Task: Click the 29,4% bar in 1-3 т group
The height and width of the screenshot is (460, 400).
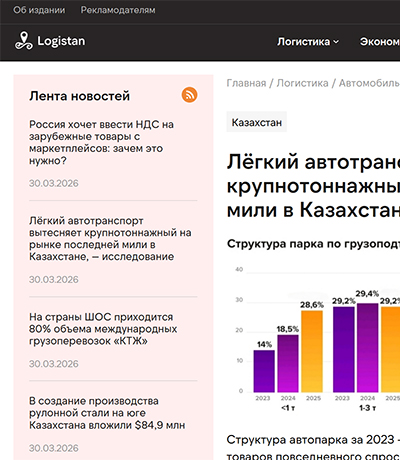Action: 367,348
